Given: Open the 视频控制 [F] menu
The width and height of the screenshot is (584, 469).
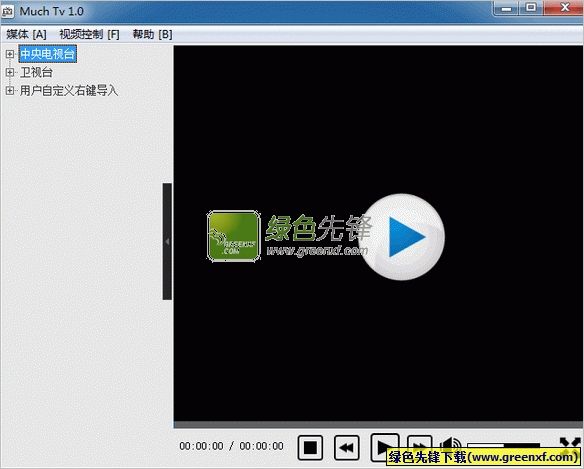Looking at the screenshot, I should (89, 34).
